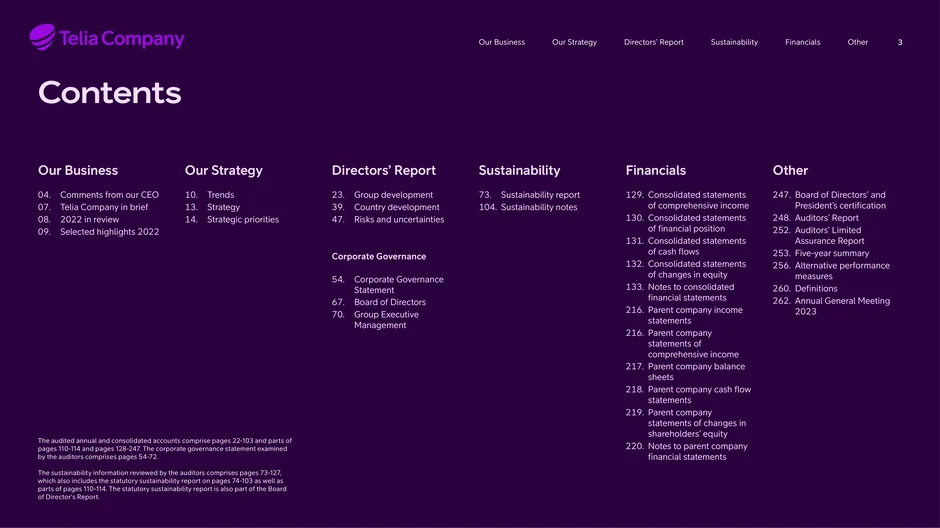Click the Financials column heading

pyautogui.click(x=655, y=170)
